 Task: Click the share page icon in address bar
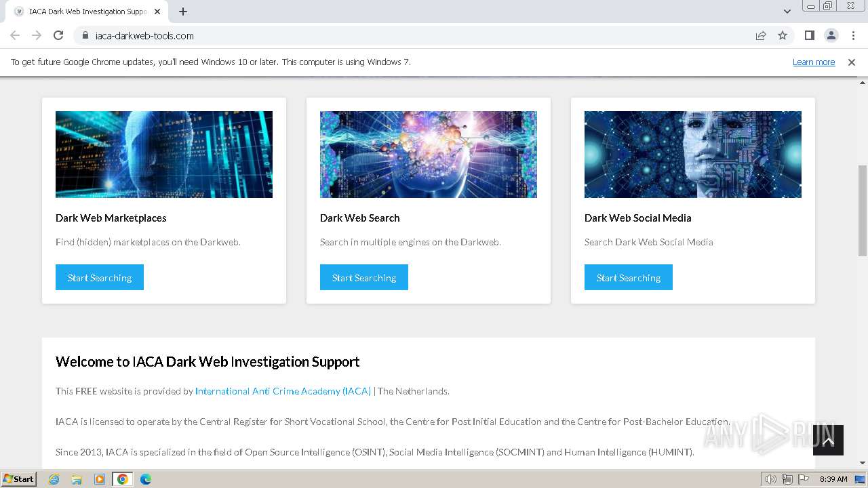[x=761, y=35]
